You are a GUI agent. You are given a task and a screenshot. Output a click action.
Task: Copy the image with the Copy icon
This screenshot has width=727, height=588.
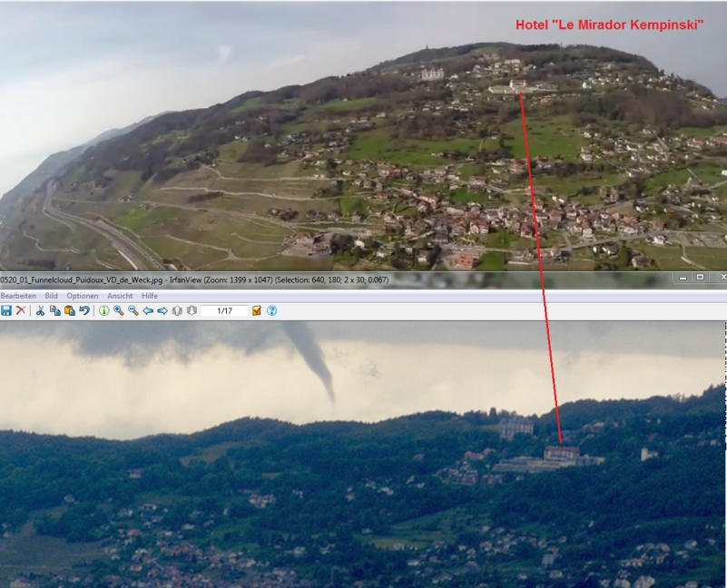[55, 310]
